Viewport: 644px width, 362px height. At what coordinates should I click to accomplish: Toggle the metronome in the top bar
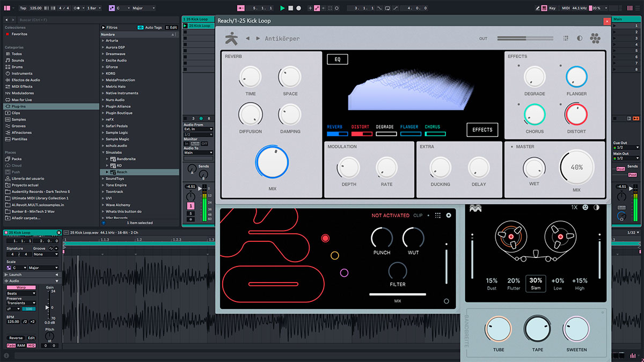coord(78,8)
